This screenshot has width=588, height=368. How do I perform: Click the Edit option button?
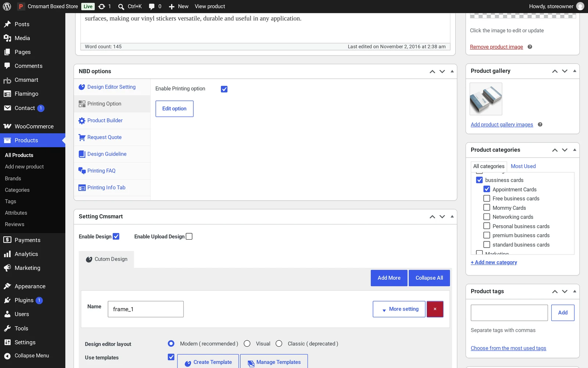point(175,109)
